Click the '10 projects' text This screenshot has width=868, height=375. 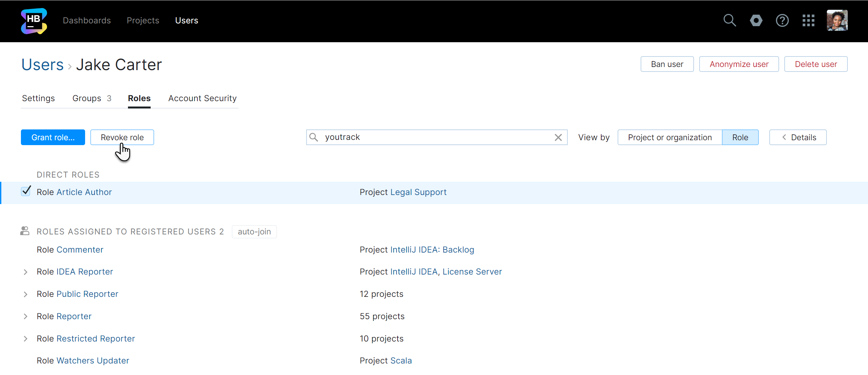(382, 339)
